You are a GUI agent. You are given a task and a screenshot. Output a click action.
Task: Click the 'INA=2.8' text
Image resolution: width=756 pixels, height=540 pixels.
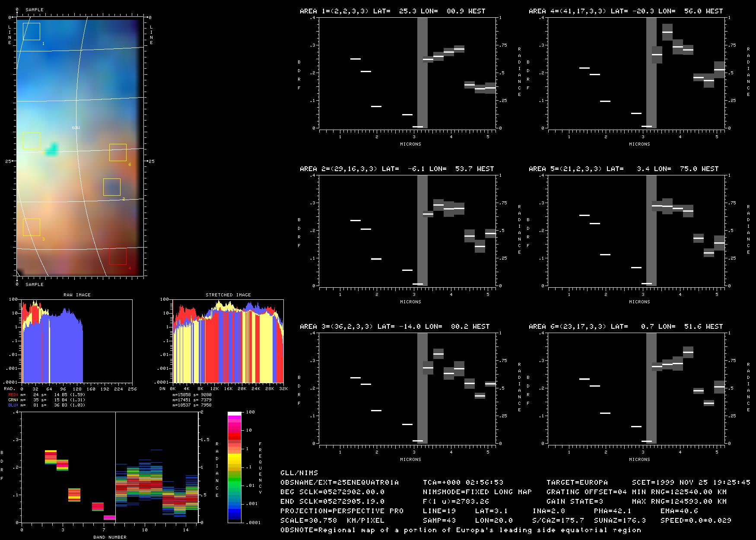click(549, 511)
